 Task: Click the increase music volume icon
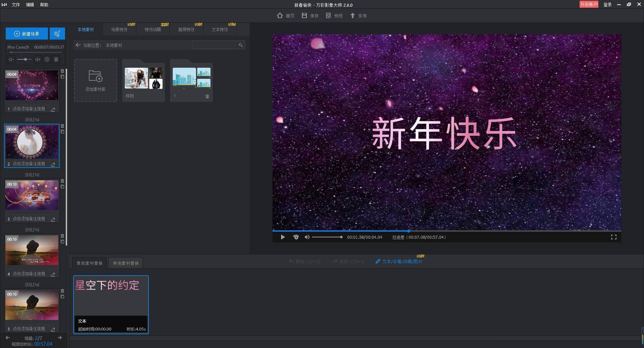coord(38,59)
